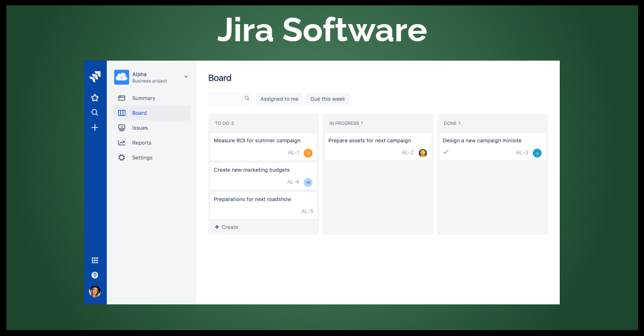Filter by Due this week
Viewport: 644px width, 336px height.
click(x=327, y=99)
